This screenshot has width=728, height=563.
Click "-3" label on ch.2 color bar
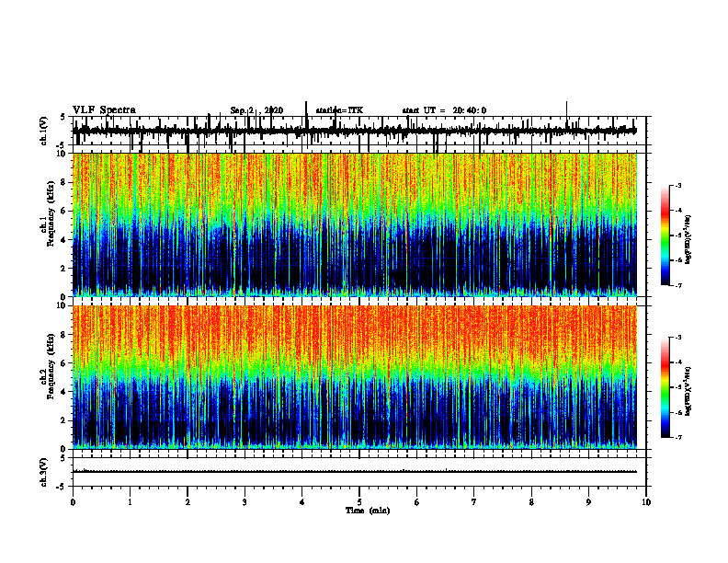677,338
